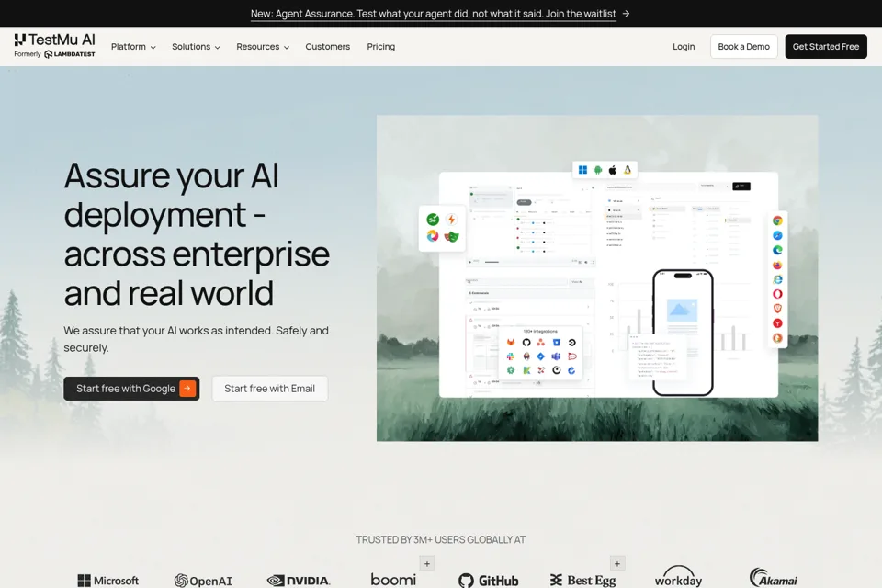This screenshot has height=588, width=882.
Task: Click the Bitbucket icon in integrations
Action: click(557, 342)
